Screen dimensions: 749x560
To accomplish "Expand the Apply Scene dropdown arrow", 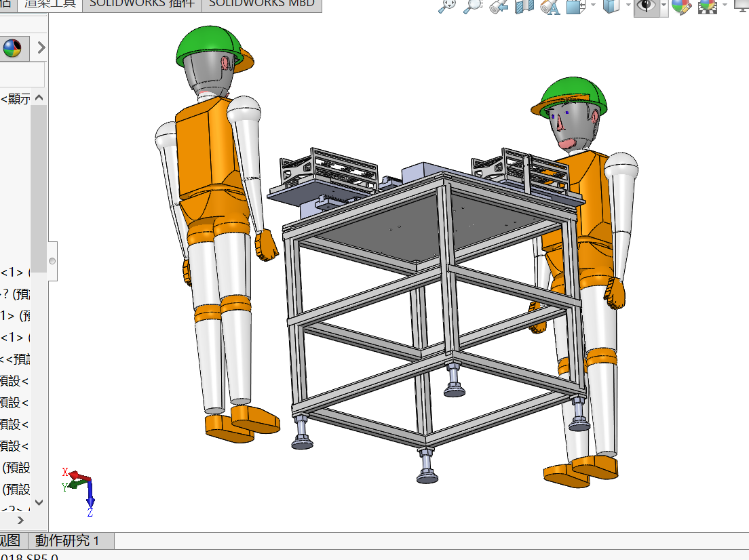I will point(725,5).
